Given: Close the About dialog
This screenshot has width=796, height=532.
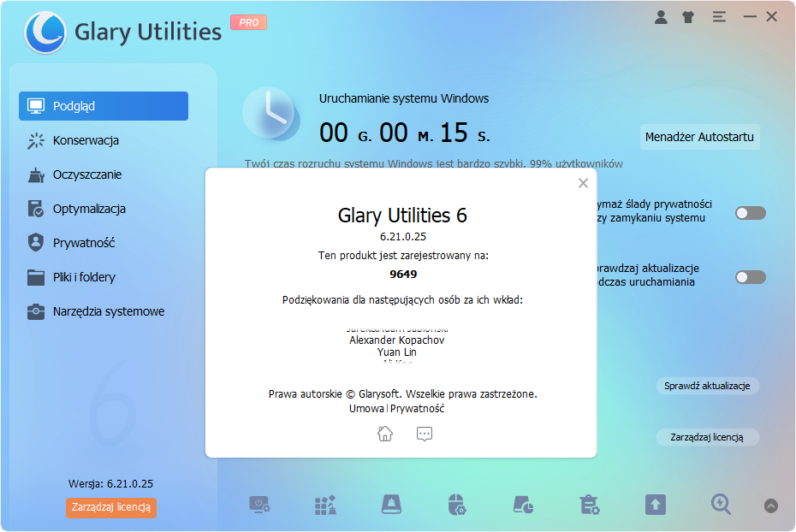Looking at the screenshot, I should (x=583, y=183).
